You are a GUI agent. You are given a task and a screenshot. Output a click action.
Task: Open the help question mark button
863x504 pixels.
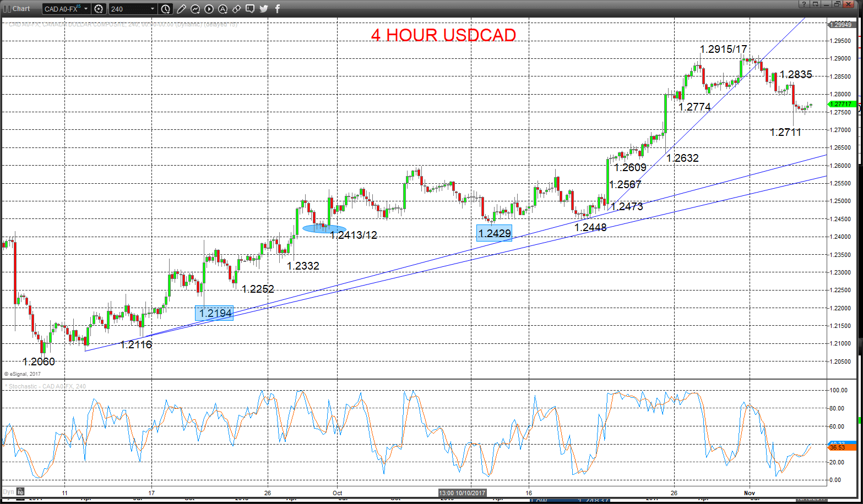(804, 4)
